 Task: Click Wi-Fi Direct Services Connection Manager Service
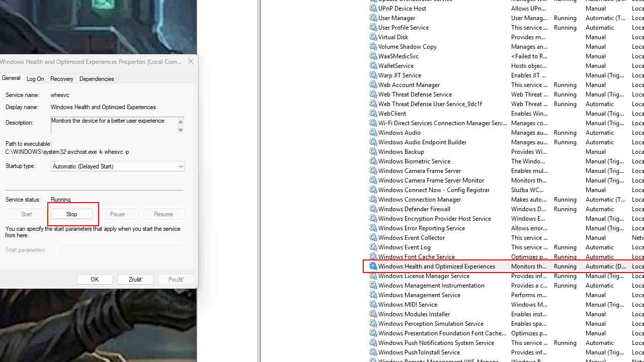click(443, 123)
